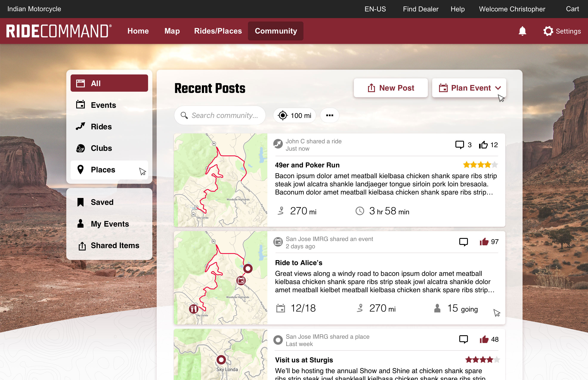The width and height of the screenshot is (588, 380).
Task: Open the Cart link
Action: click(x=572, y=9)
